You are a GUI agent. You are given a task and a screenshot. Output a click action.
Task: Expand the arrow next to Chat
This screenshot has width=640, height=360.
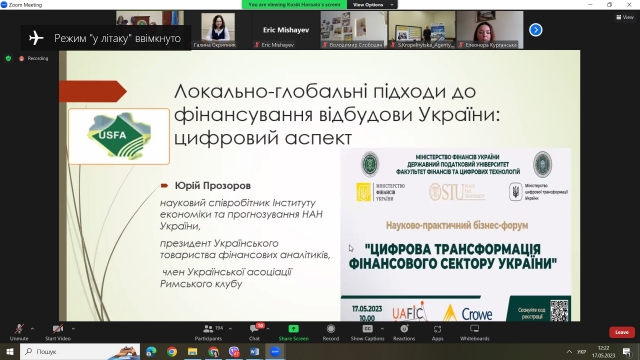pyautogui.click(x=268, y=329)
